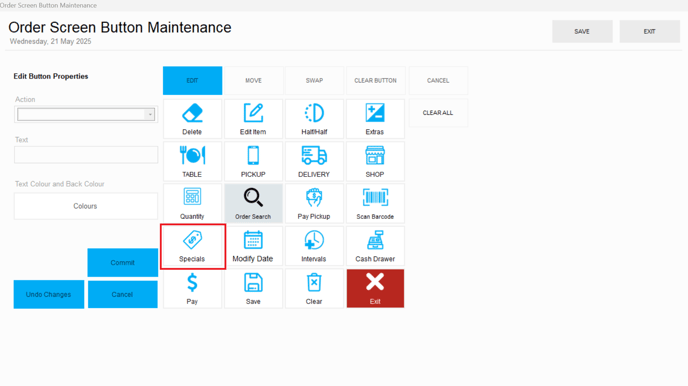Viewport: 688px width, 386px height.
Task: Click CANCEL in the mode bar
Action: click(438, 81)
